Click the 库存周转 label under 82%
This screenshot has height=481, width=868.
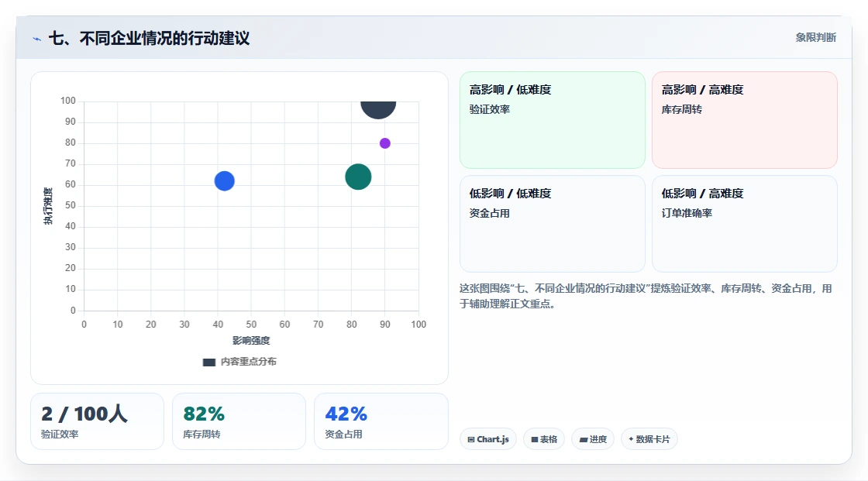201,435
